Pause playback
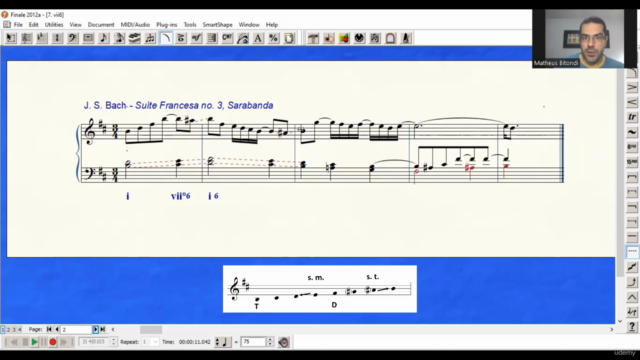The image size is (640, 360). pyautogui.click(x=44, y=342)
